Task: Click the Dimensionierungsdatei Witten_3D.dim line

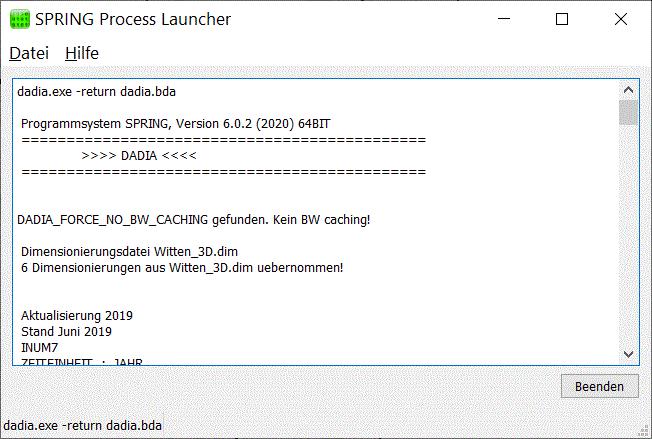Action: point(129,252)
